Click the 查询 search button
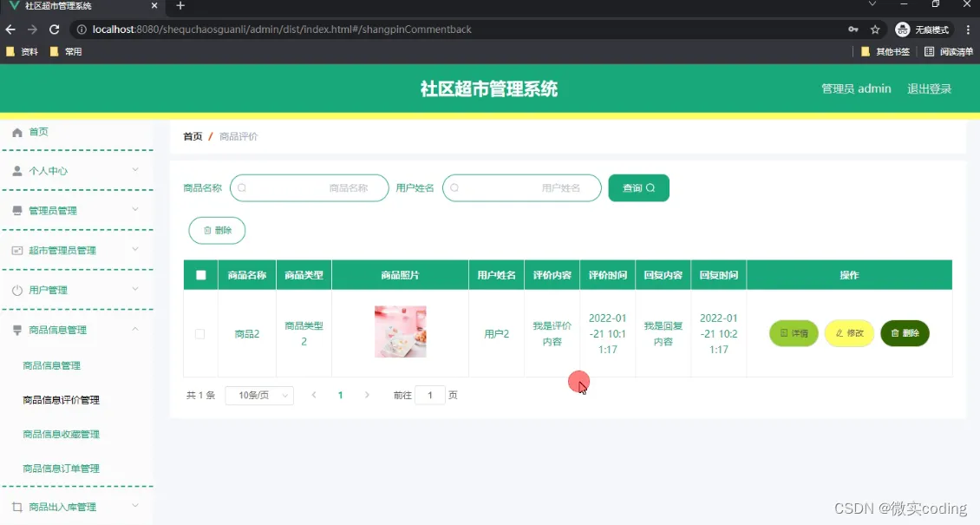This screenshot has height=525, width=980. pos(639,188)
